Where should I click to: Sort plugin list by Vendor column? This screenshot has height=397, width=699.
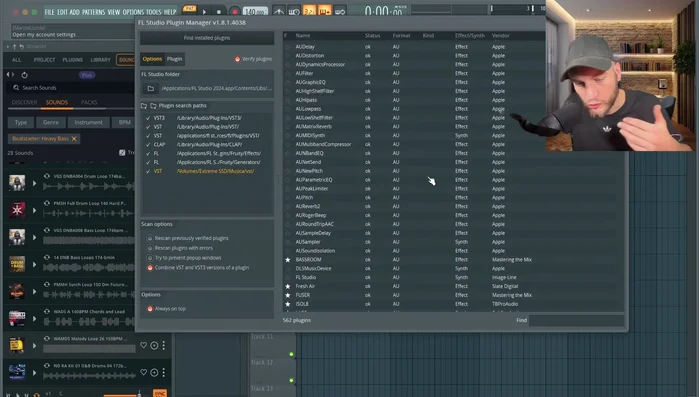click(500, 36)
